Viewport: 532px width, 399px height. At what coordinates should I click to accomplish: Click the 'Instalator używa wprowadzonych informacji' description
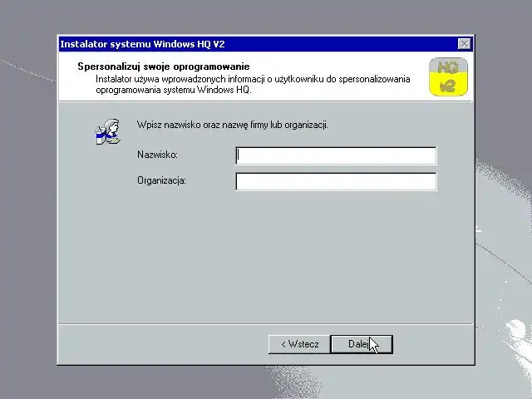pyautogui.click(x=253, y=85)
